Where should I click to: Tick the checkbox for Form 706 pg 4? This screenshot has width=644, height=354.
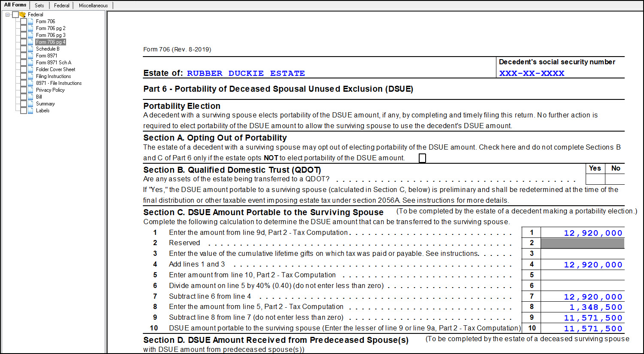pos(24,42)
